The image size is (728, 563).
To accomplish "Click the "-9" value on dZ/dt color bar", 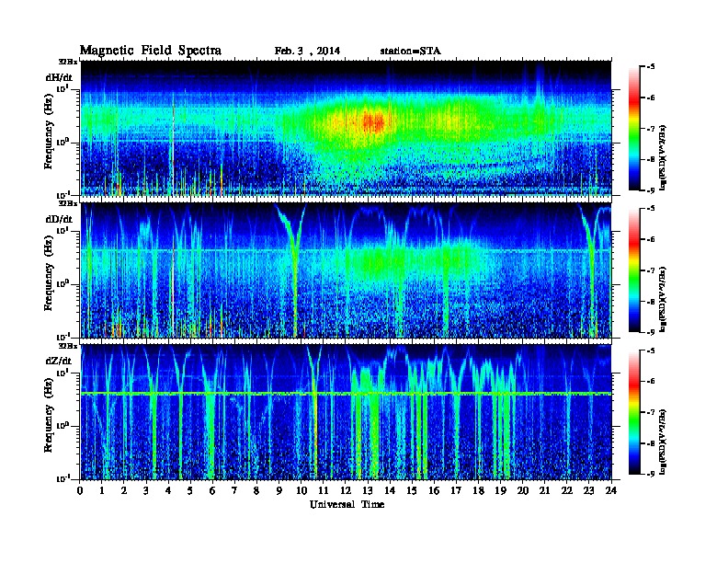I will click(651, 474).
